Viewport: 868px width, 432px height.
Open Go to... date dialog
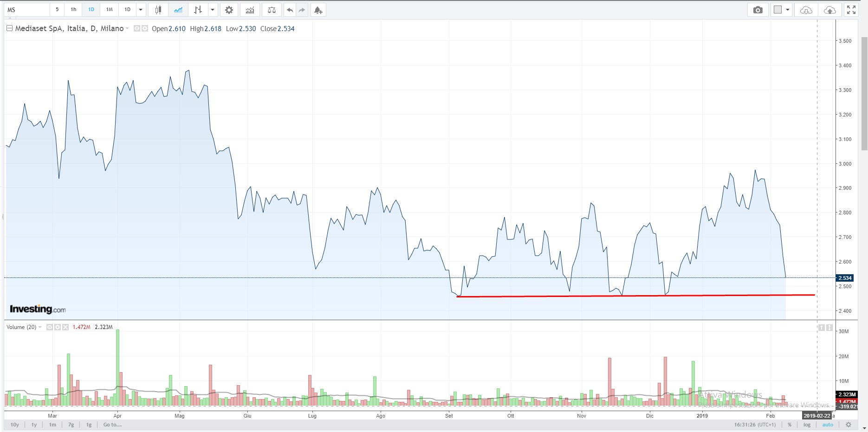[112, 425]
